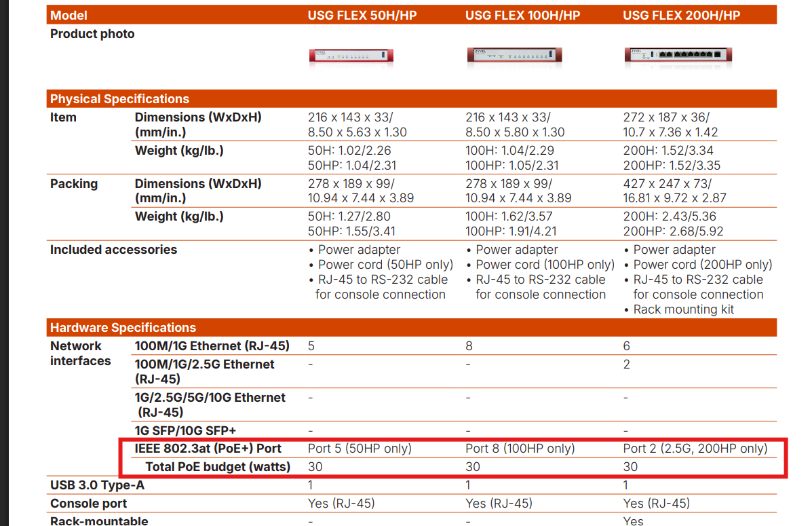Click the 'Rack-mountable' row label

coord(99,521)
